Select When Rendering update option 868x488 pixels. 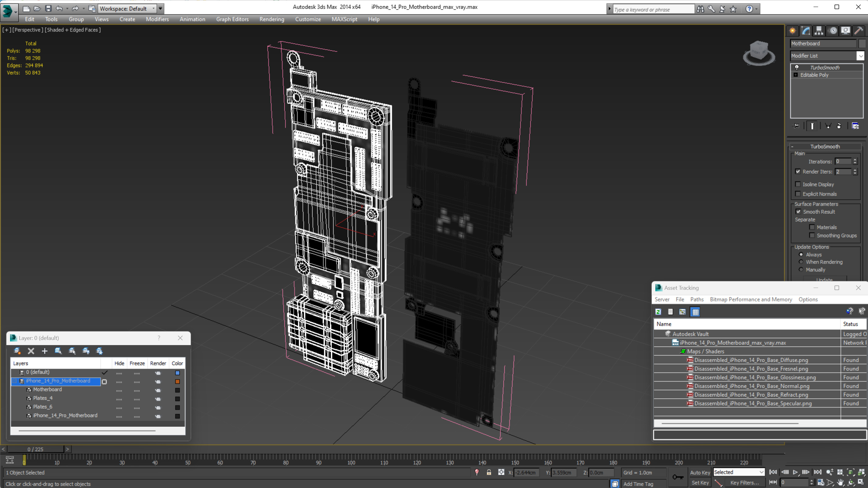[801, 262]
